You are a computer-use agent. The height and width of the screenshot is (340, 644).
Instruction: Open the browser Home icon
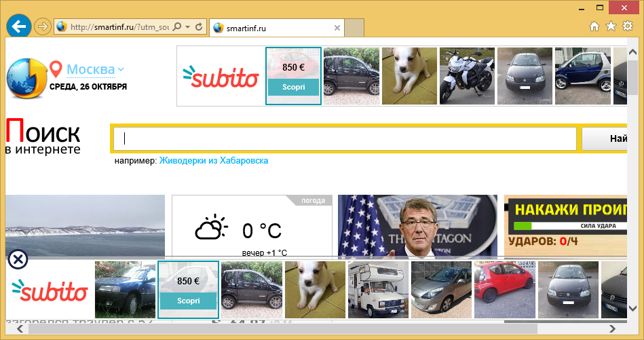[594, 26]
